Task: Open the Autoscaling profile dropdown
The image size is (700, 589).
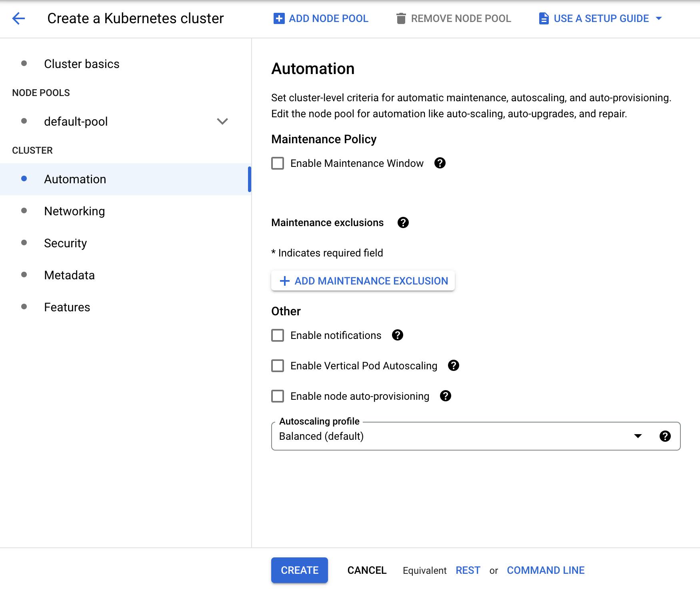Action: tap(638, 436)
